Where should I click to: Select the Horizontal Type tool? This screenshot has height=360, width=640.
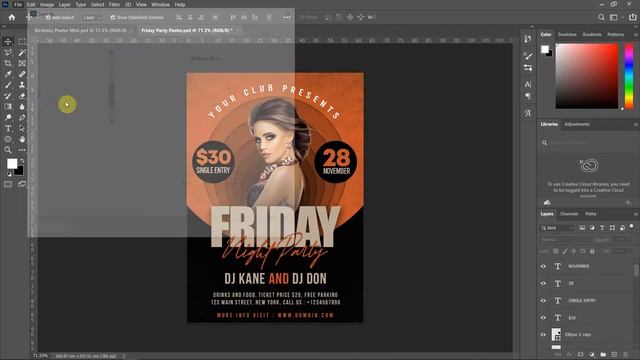click(8, 128)
